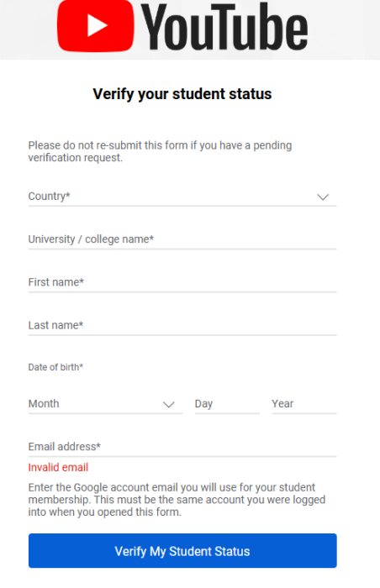This screenshot has height=588, width=380.
Task: Open the Month selection field
Action: pos(105,404)
